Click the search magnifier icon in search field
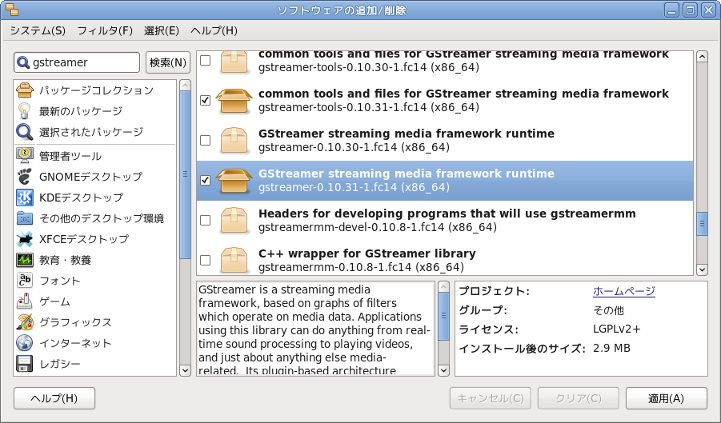The image size is (721, 423). [23, 62]
